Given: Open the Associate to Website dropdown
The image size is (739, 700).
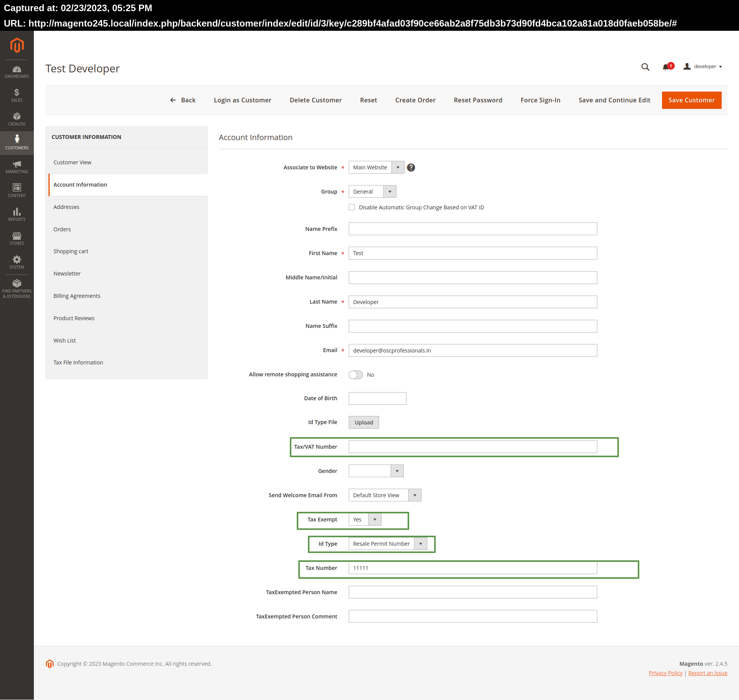Looking at the screenshot, I should pyautogui.click(x=398, y=167).
